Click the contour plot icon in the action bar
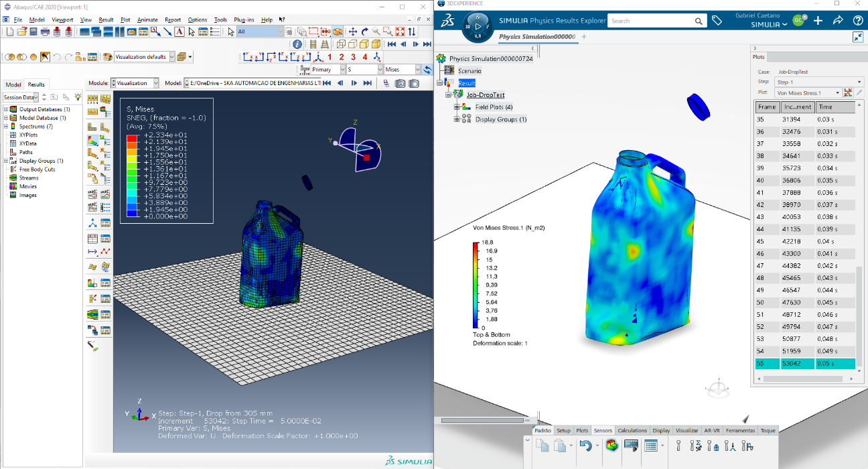This screenshot has width=868, height=469. [612, 445]
